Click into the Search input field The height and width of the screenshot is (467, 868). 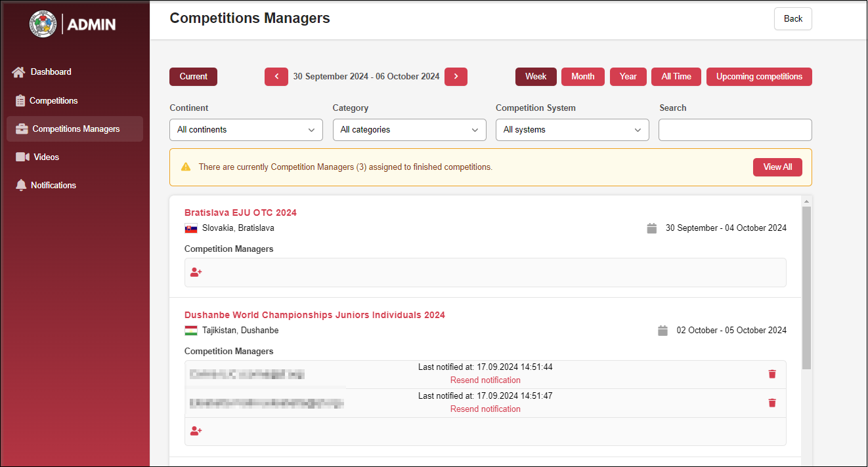pos(735,130)
